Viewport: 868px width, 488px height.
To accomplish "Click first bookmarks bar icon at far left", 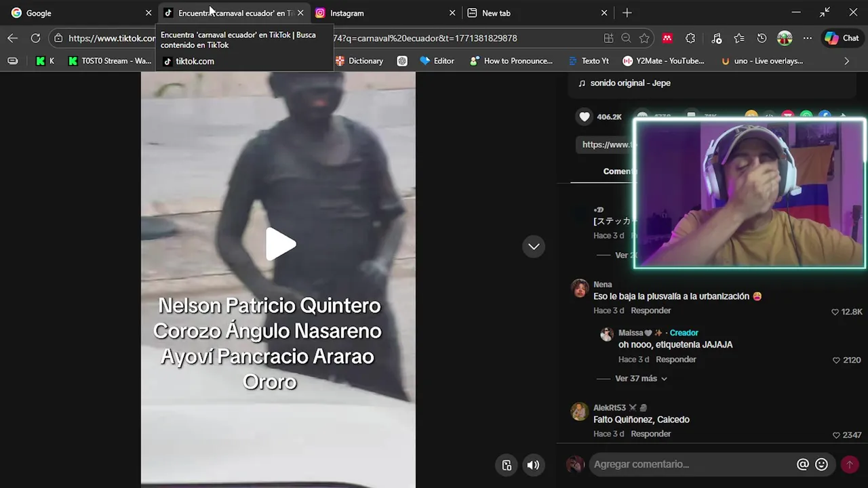I will point(13,61).
